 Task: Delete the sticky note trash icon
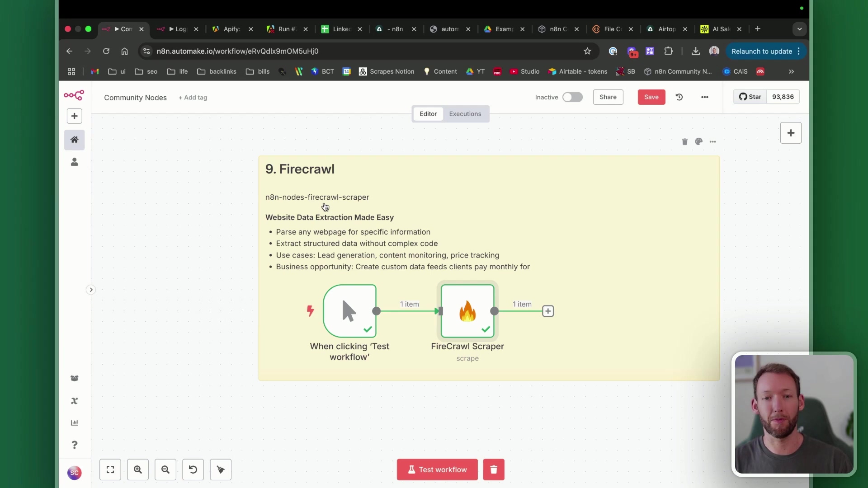pos(684,142)
